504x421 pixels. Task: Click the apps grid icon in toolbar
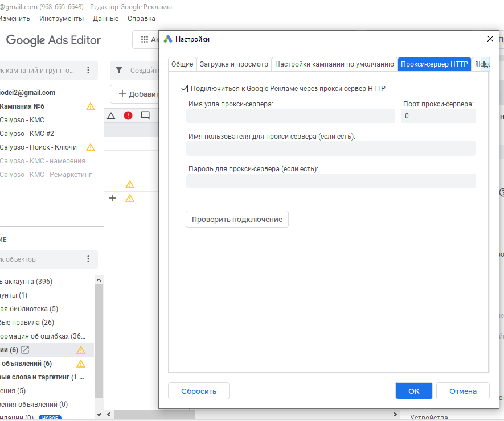pyautogui.click(x=145, y=39)
